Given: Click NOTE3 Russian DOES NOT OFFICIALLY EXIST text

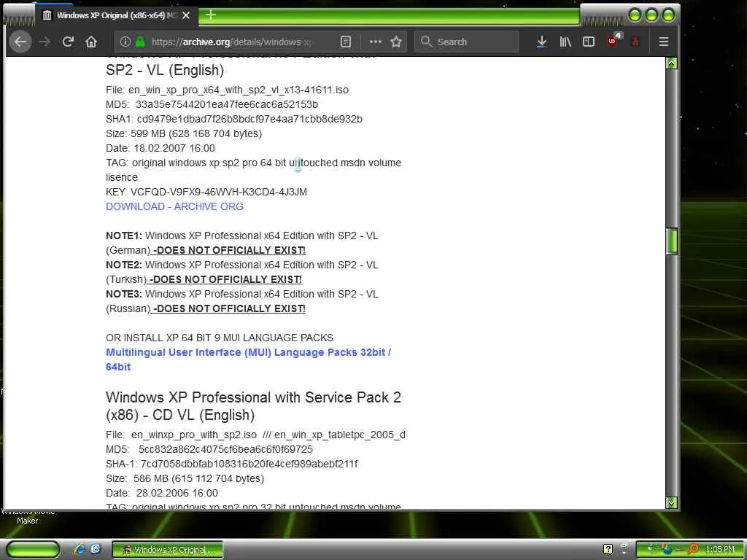Looking at the screenshot, I should pyautogui.click(x=242, y=301).
